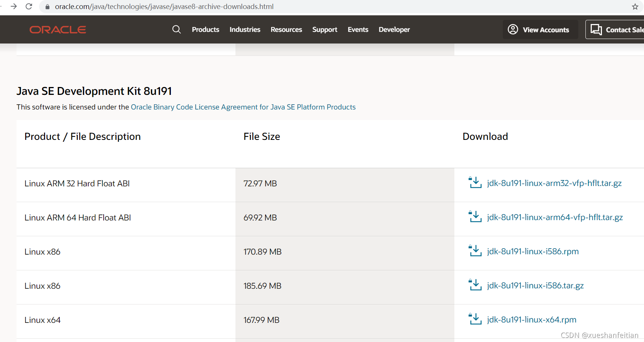Open Oracle Binary Code License Agreement link
Screen dimensions: 644x342
click(x=243, y=107)
